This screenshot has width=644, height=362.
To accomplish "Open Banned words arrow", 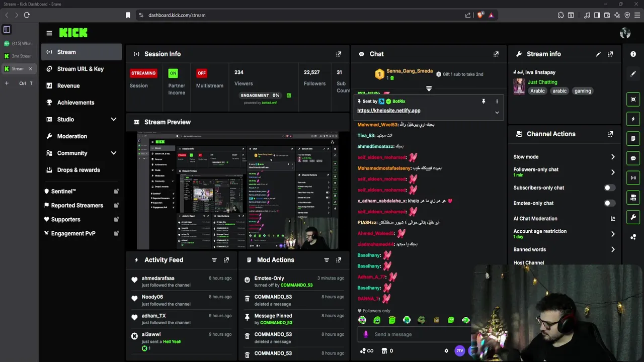I will [x=613, y=249].
